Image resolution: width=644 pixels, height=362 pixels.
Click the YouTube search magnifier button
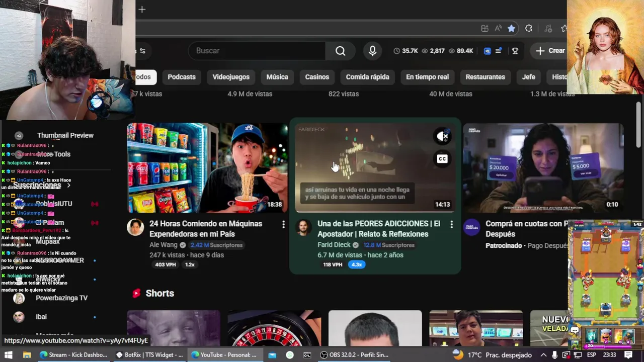pyautogui.click(x=341, y=51)
